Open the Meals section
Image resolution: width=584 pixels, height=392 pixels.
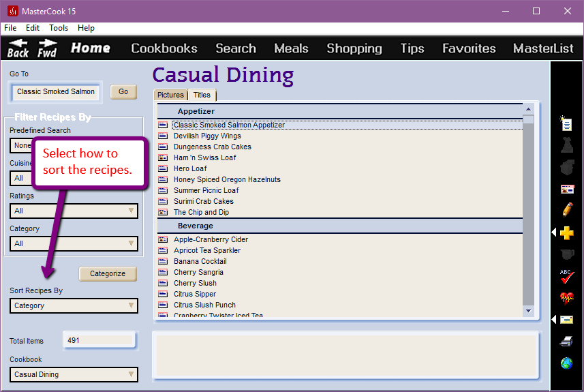point(291,48)
